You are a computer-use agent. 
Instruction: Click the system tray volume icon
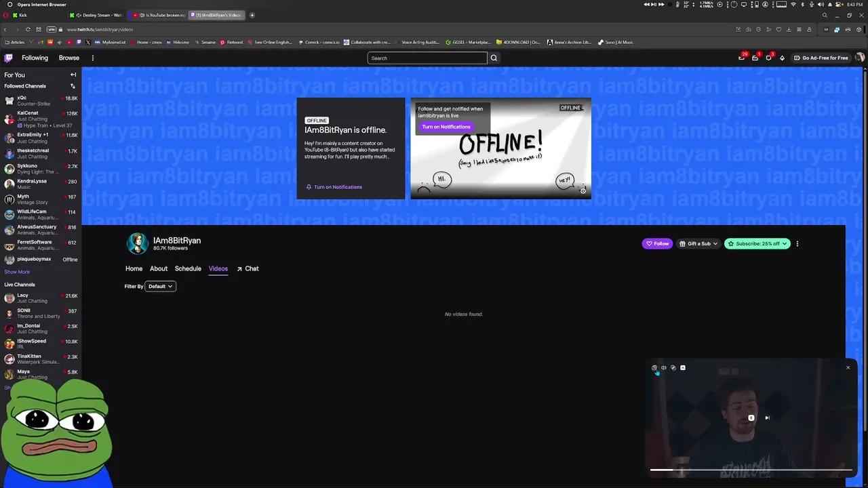click(x=821, y=5)
